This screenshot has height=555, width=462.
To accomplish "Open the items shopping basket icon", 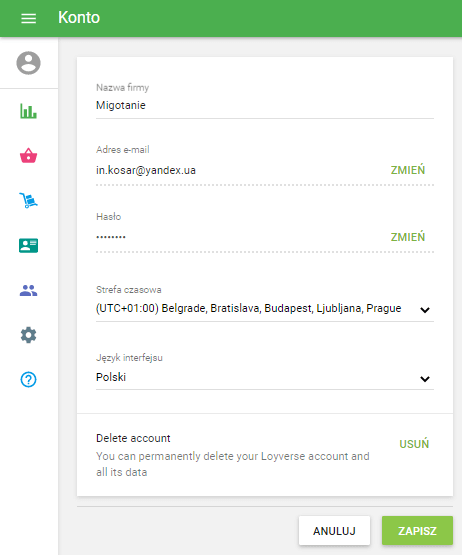I will coord(28,155).
